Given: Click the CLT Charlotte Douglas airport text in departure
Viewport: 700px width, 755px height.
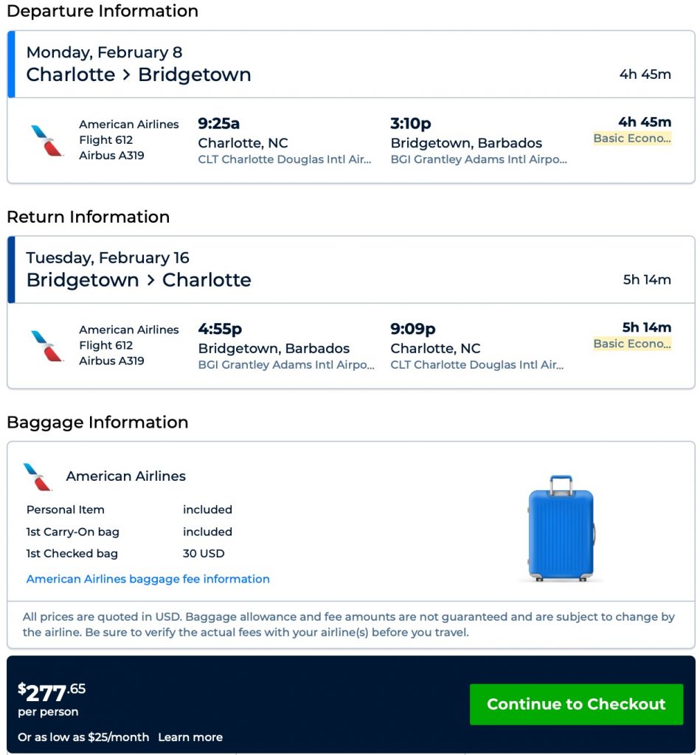Looking at the screenshot, I should (286, 159).
